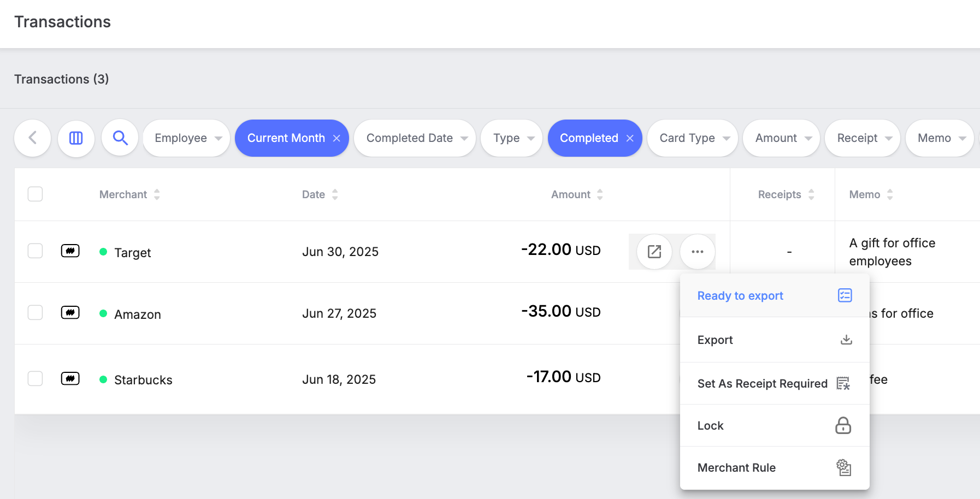
Task: Choose Set As Receipt Required
Action: [x=775, y=383]
